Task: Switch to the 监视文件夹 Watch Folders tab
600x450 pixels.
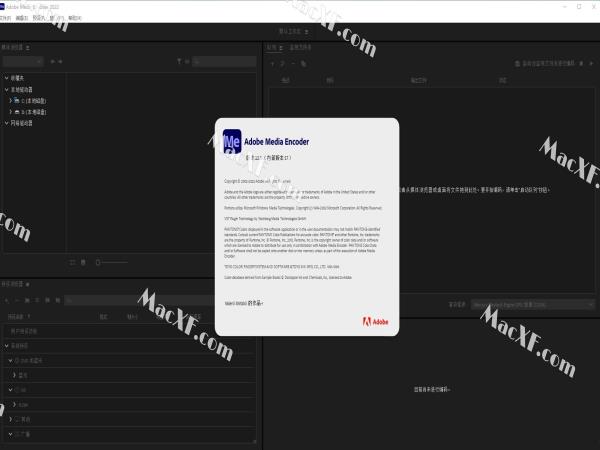Action: click(x=300, y=47)
